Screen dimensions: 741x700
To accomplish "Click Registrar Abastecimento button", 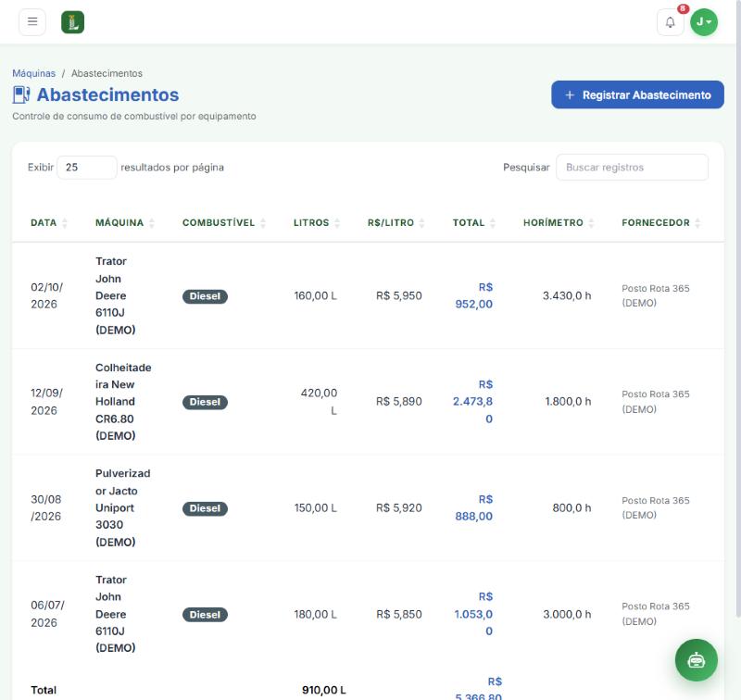I will pyautogui.click(x=637, y=95).
